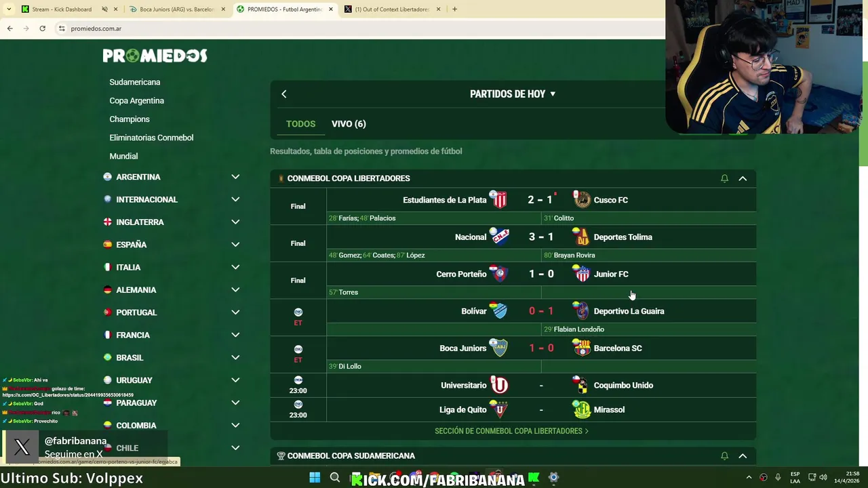The image size is (868, 488).
Task: Expand the Argentina sidebar section
Action: 235,177
